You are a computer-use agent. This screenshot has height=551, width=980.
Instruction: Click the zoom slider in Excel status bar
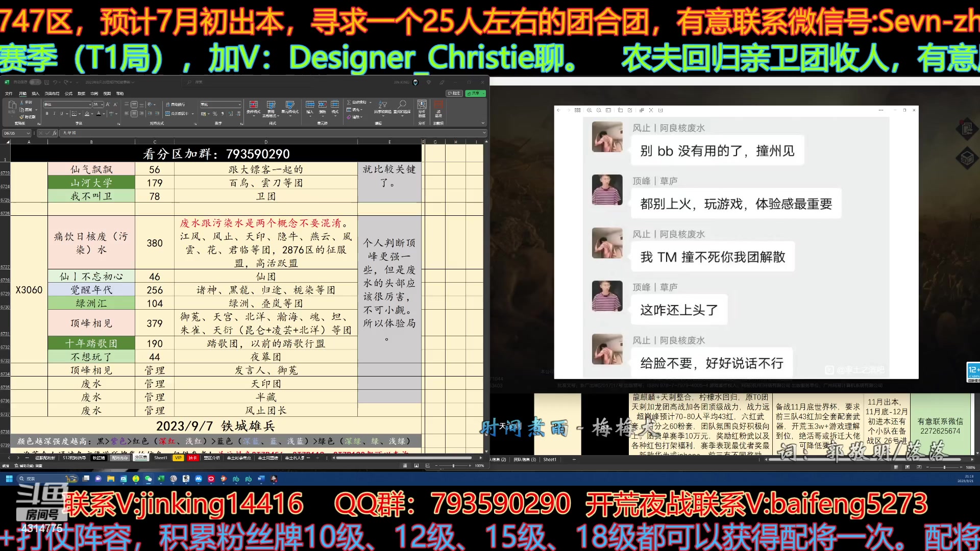(x=453, y=465)
